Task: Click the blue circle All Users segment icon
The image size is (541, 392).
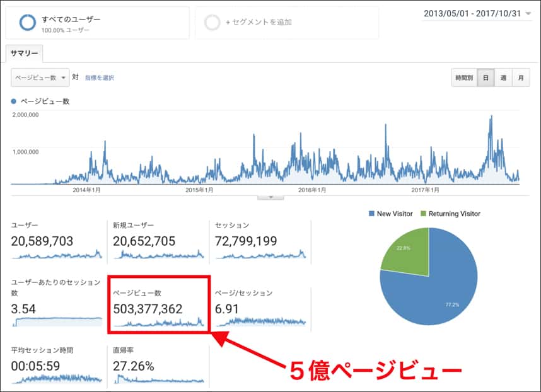Action: 27,23
